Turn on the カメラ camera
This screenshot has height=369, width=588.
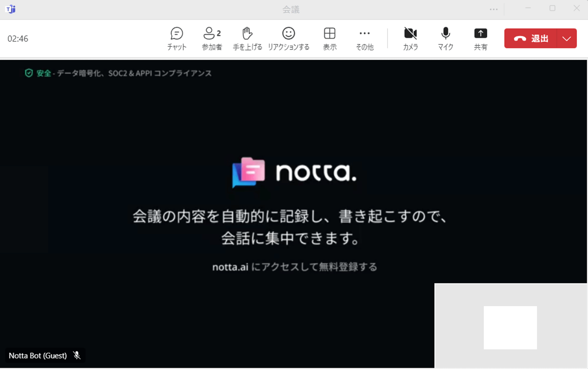pyautogui.click(x=410, y=39)
